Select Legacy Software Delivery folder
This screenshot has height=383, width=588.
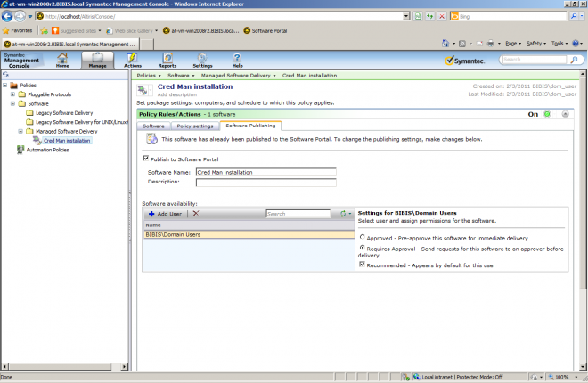64,113
